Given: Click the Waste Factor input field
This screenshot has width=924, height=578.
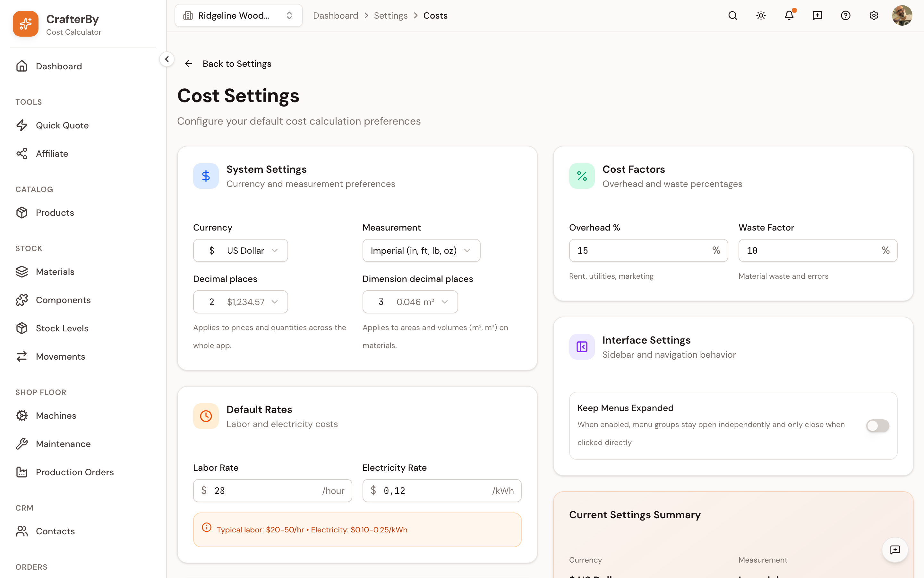Looking at the screenshot, I should tap(818, 250).
